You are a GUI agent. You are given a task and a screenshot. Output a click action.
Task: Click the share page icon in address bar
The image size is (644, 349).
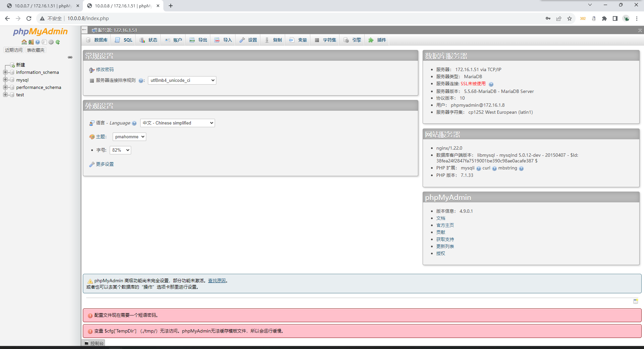click(x=559, y=18)
